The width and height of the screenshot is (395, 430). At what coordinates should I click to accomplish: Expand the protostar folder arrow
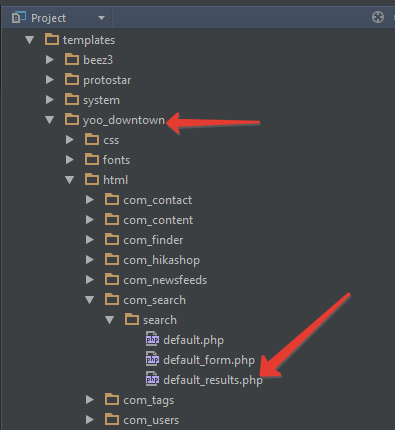tap(50, 80)
